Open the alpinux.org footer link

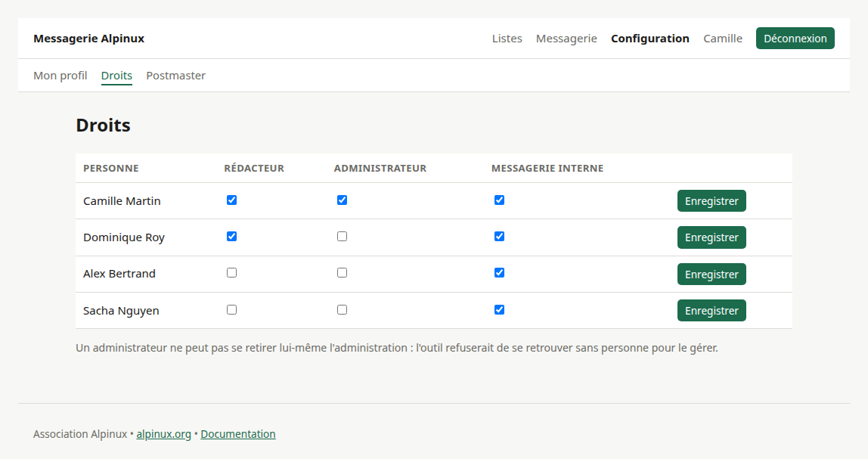(x=164, y=434)
